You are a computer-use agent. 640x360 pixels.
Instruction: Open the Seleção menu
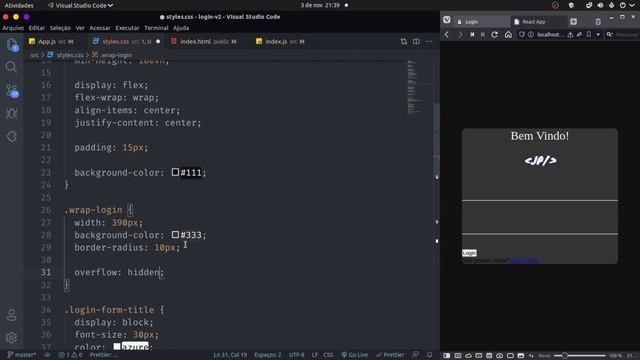pyautogui.click(x=60, y=28)
